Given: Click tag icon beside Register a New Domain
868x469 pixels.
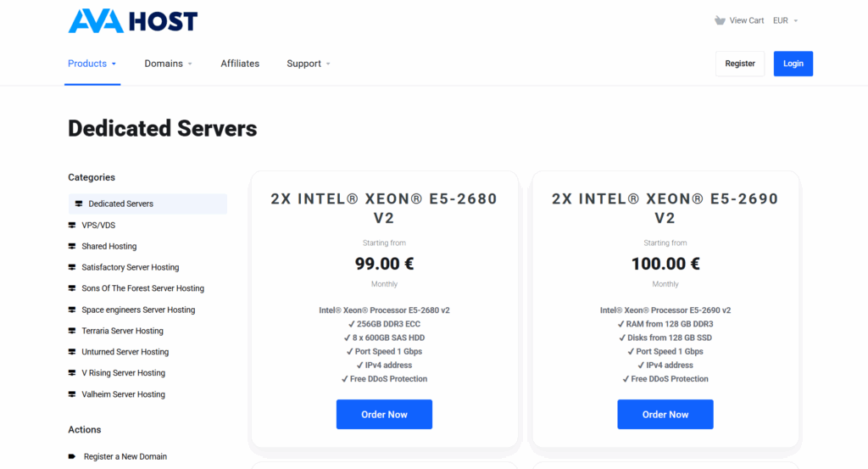Looking at the screenshot, I should pyautogui.click(x=72, y=456).
